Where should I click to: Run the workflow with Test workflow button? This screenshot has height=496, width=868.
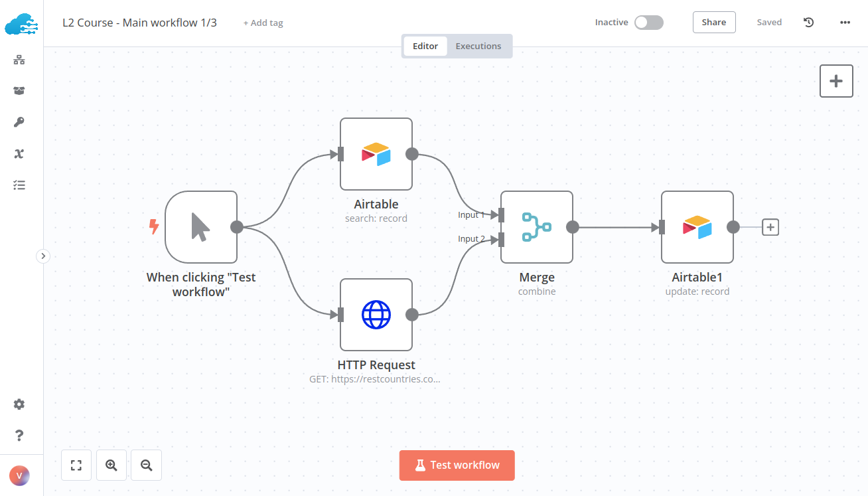tap(457, 465)
